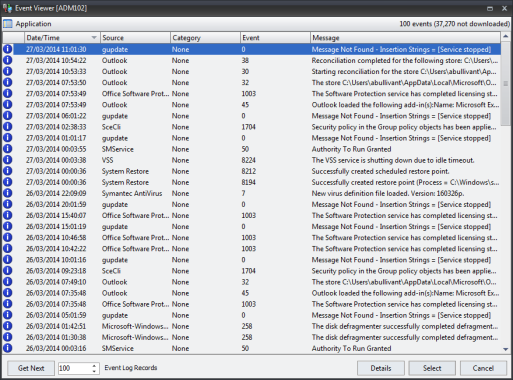Click the info icon of the 27/03/2014 11:01:30 gupdate event
Image resolution: width=513 pixels, height=380 pixels.
click(x=7, y=49)
